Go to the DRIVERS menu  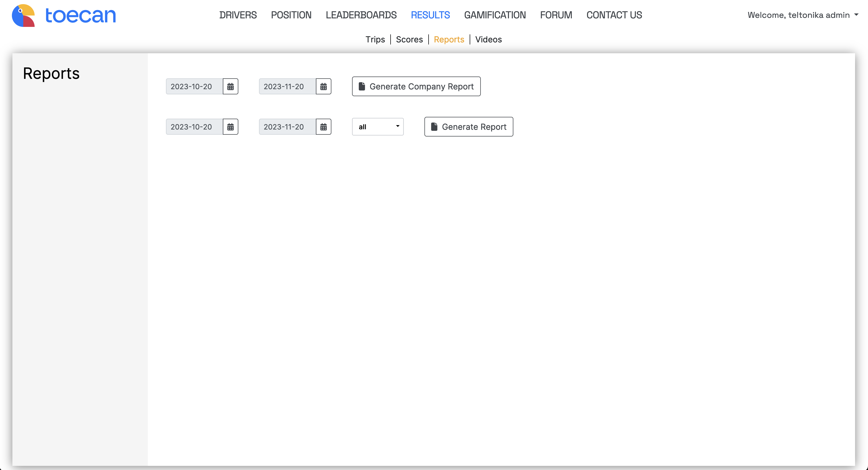[238, 15]
